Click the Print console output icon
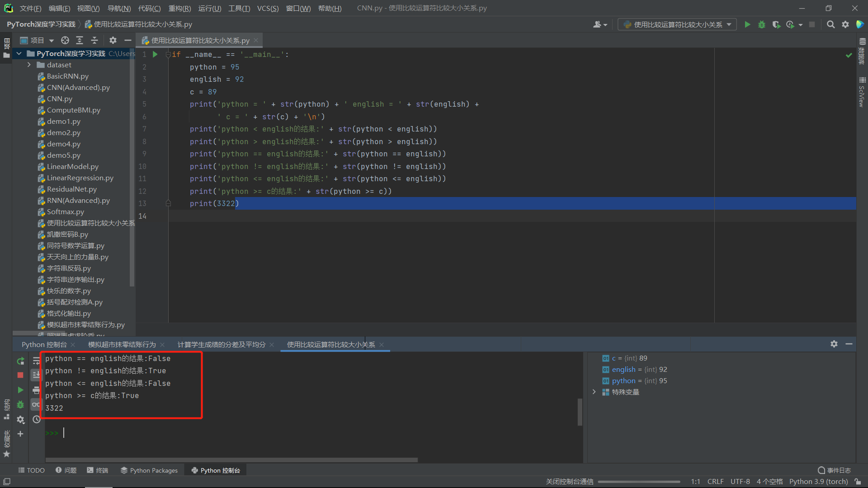 pyautogui.click(x=36, y=390)
